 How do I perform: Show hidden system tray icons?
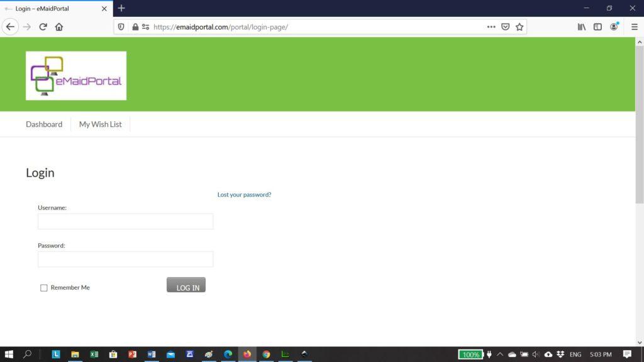pos(500,354)
